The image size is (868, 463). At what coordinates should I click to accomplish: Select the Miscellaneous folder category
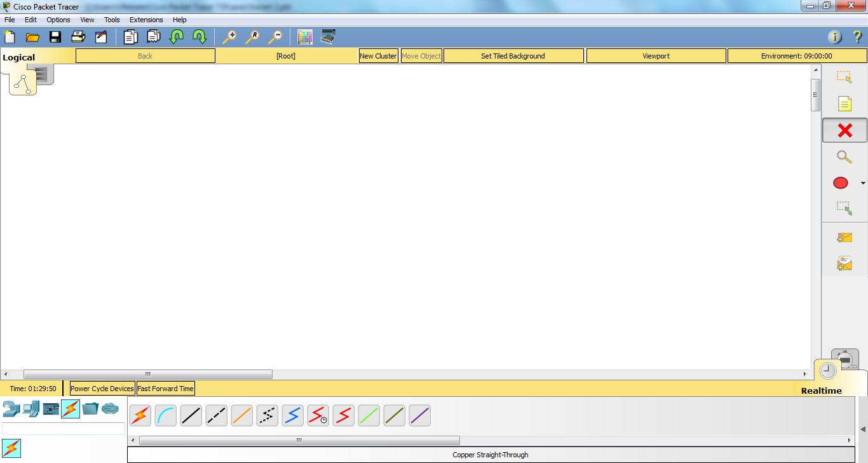click(x=90, y=409)
